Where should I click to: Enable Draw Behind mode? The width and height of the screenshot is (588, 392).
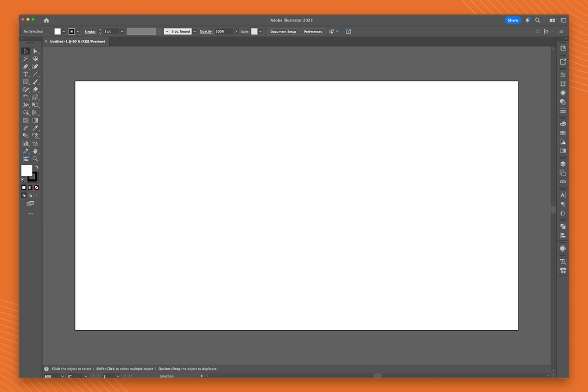point(30,195)
